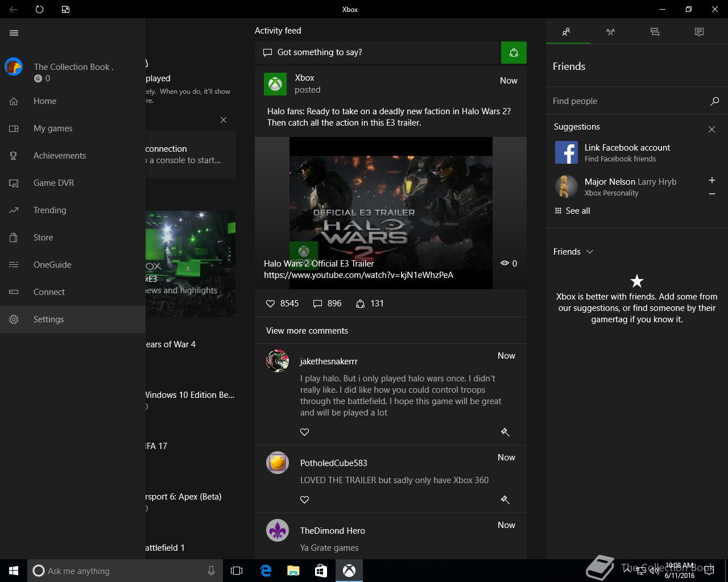Click the Xbox app taskbar icon

[x=349, y=571]
